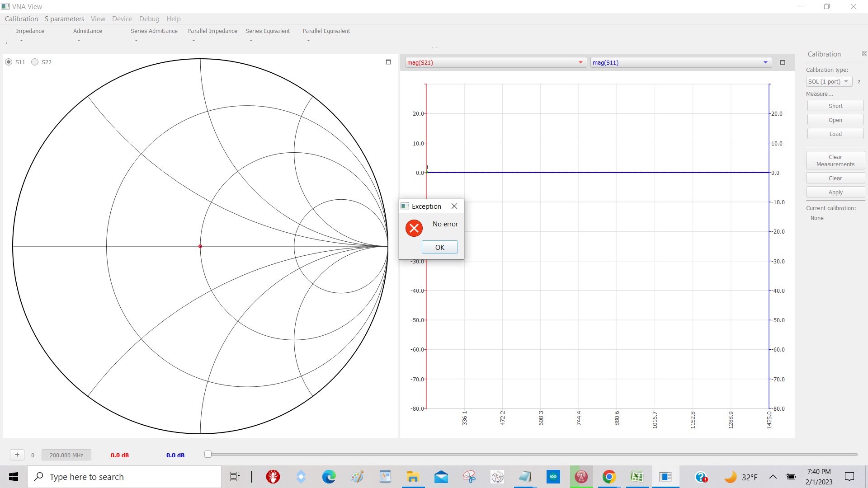Click the marker frequency slider handle

pyautogui.click(x=208, y=454)
